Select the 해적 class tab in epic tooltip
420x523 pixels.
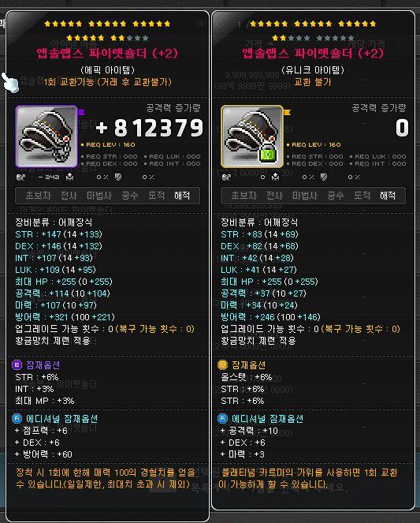click(182, 196)
